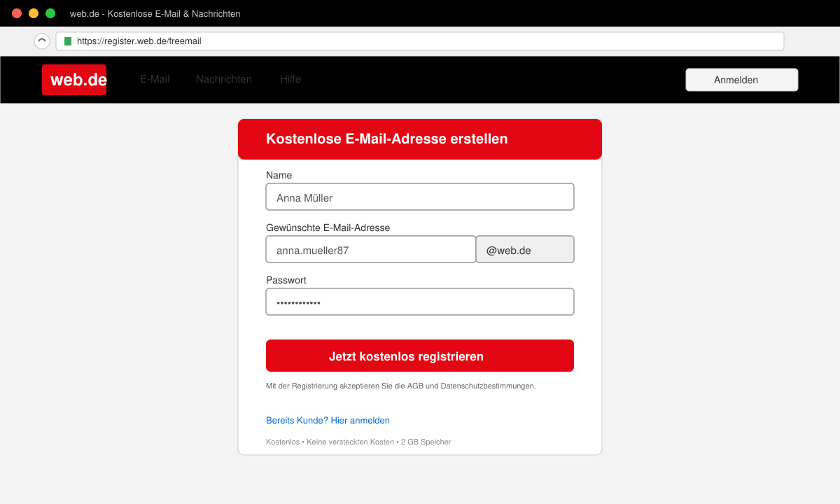Click the Jetzt kostenlos registrieren button
Image resolution: width=840 pixels, height=504 pixels.
point(420,356)
